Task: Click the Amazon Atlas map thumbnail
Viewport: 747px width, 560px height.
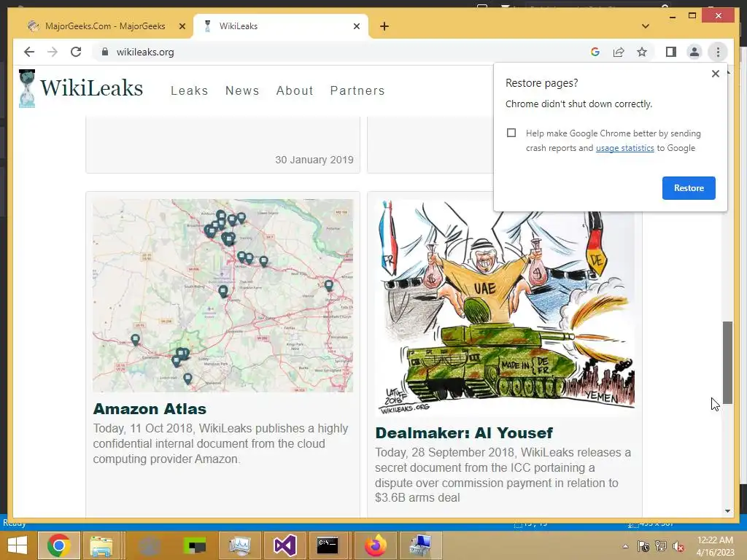Action: tap(223, 296)
